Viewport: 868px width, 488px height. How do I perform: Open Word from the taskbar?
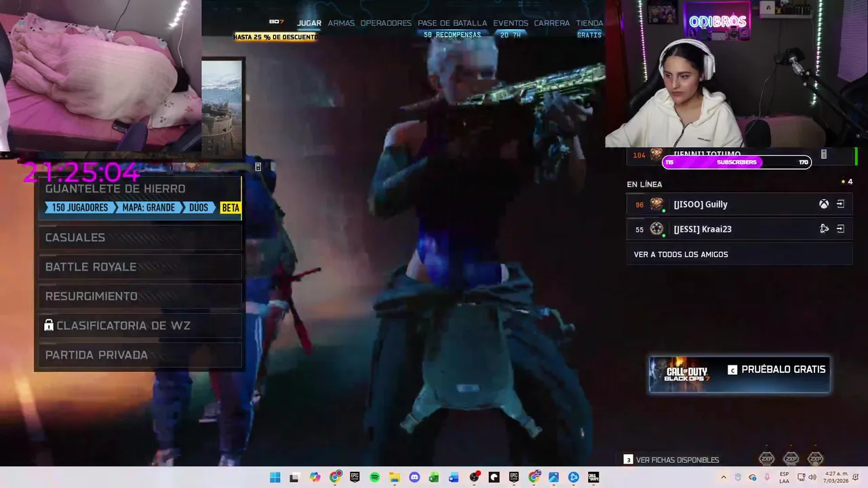point(454,477)
